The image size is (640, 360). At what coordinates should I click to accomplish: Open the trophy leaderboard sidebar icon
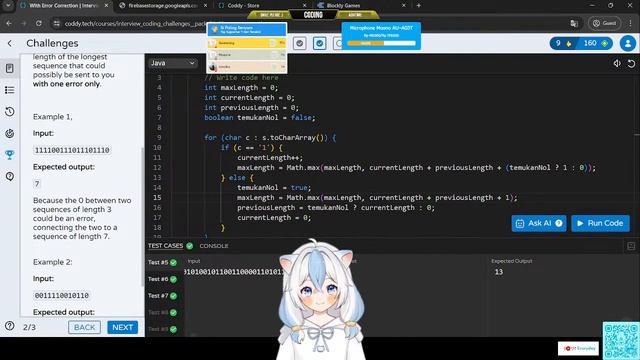pyautogui.click(x=10, y=155)
